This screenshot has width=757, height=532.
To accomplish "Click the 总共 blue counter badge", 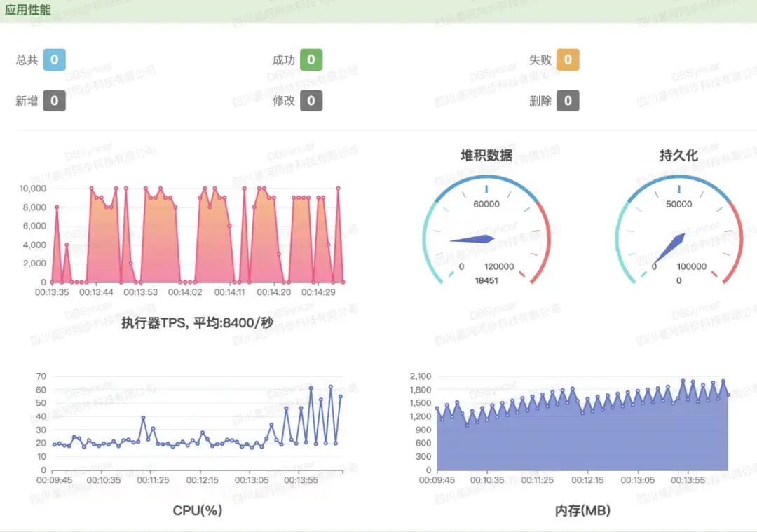I will tap(55, 60).
